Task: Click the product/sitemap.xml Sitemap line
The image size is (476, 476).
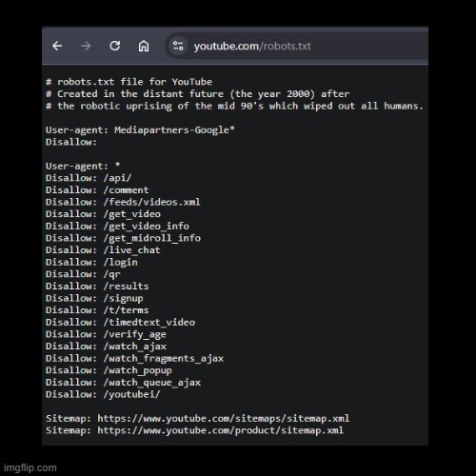Action: pyautogui.click(x=194, y=430)
